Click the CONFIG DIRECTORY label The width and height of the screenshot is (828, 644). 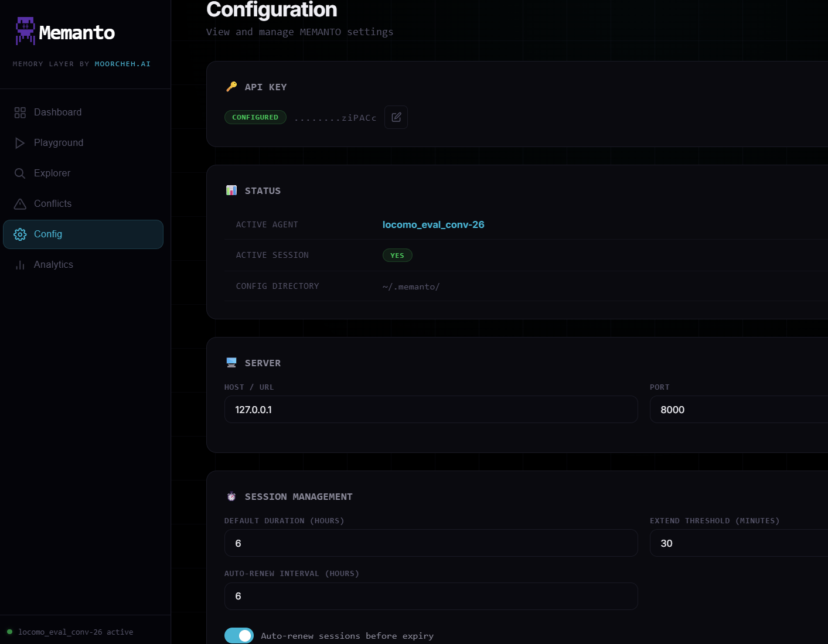pos(277,286)
